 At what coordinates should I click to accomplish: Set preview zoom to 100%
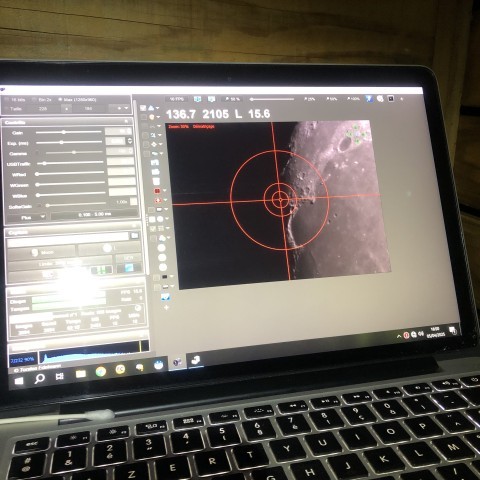coord(354,99)
